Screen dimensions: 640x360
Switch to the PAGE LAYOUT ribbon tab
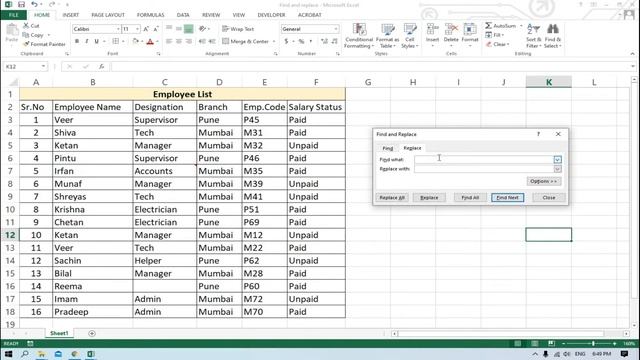[x=108, y=15]
